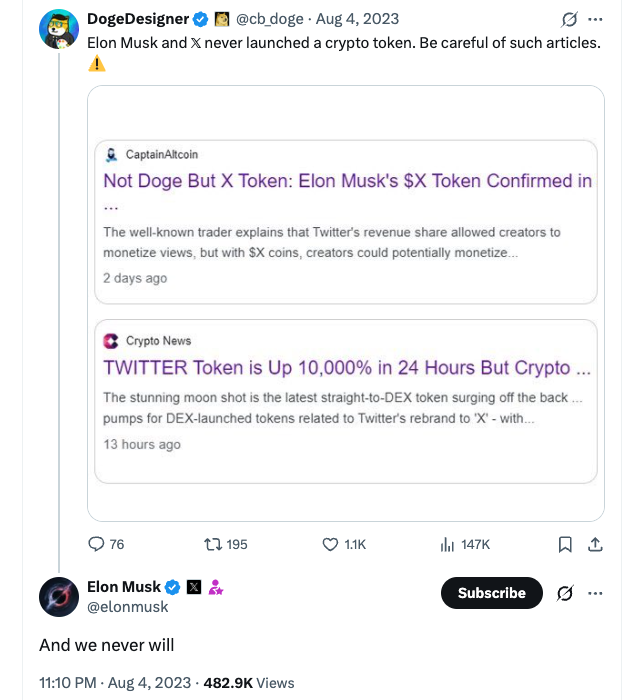640x700 pixels.
Task: Click the Grok icon beside DogeDesigner's tweet date
Action: coord(569,19)
